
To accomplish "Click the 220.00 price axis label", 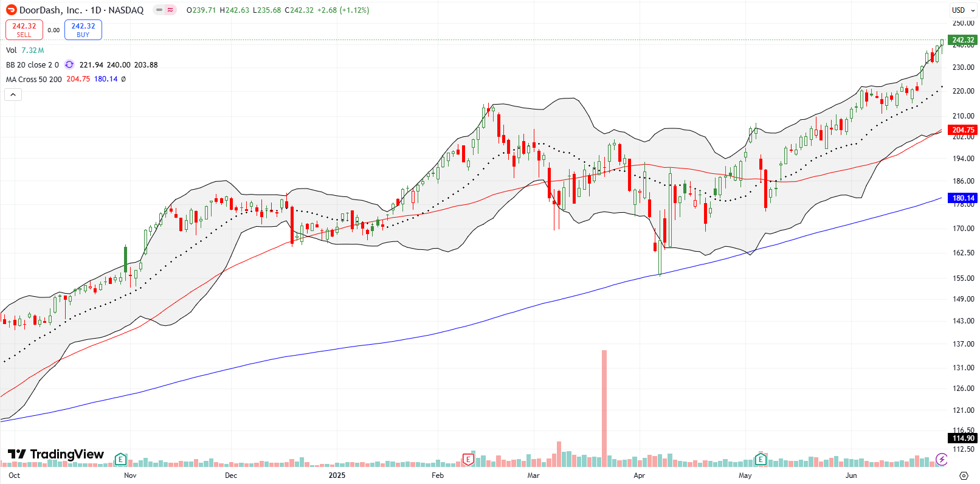I will pos(963,91).
